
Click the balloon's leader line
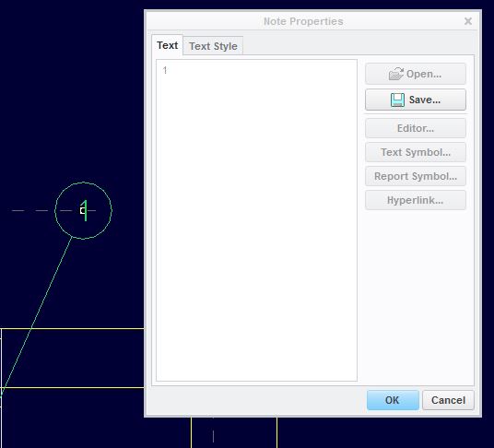36,316
